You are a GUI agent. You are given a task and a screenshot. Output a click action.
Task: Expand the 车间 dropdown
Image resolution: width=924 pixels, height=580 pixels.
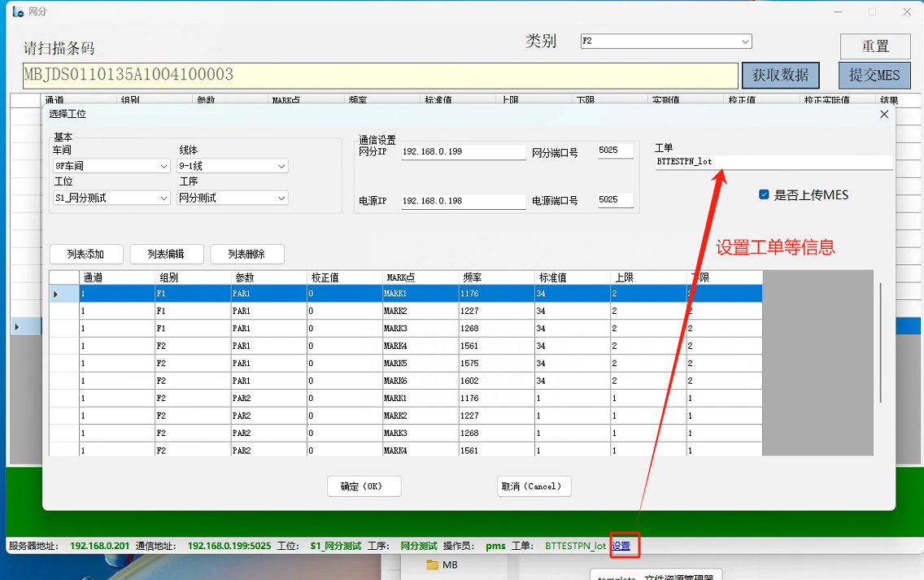pyautogui.click(x=164, y=167)
